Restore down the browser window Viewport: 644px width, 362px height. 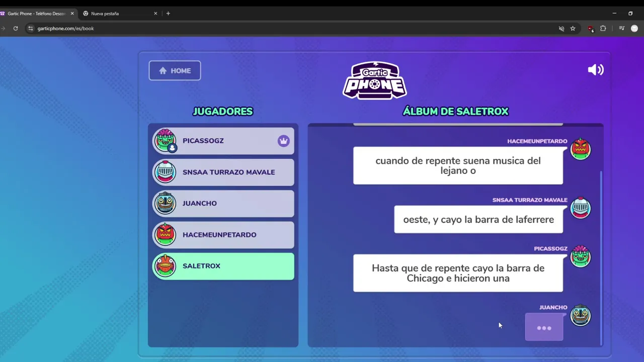pos(630,14)
